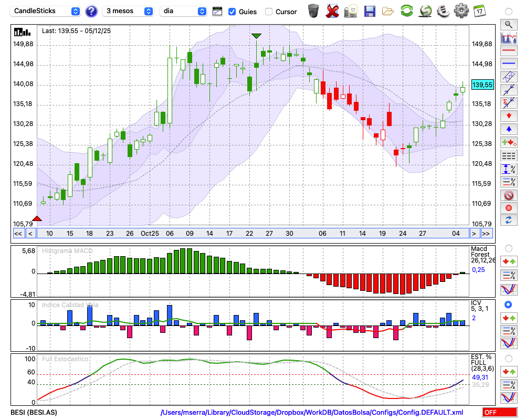Screen dimensions: 525x420
Task: Select the red horizontal line tool
Action: click(x=509, y=50)
